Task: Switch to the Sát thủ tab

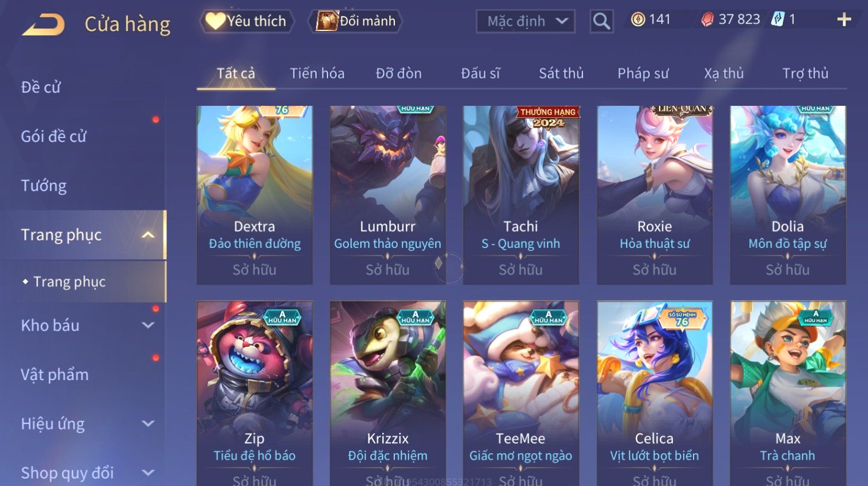Action: [561, 74]
